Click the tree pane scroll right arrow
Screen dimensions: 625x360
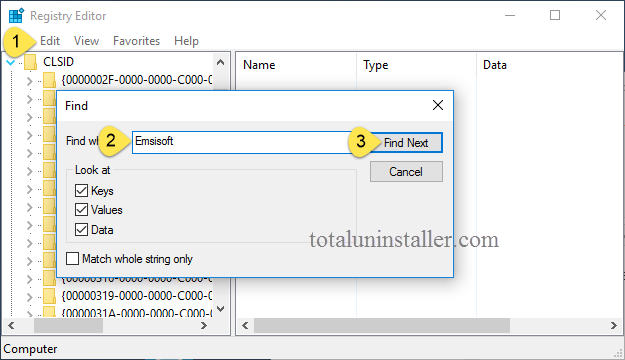204,325
